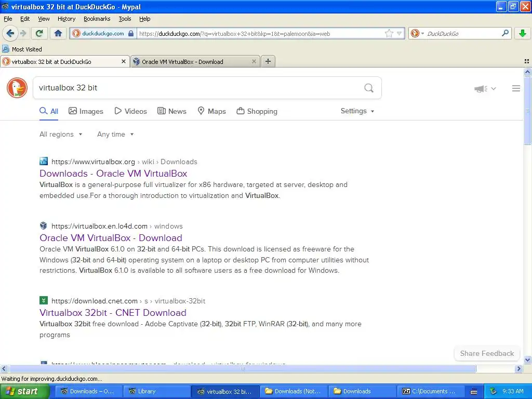Click the padlock site security icon
Viewport: 532px width, 399px height.
tap(131, 34)
